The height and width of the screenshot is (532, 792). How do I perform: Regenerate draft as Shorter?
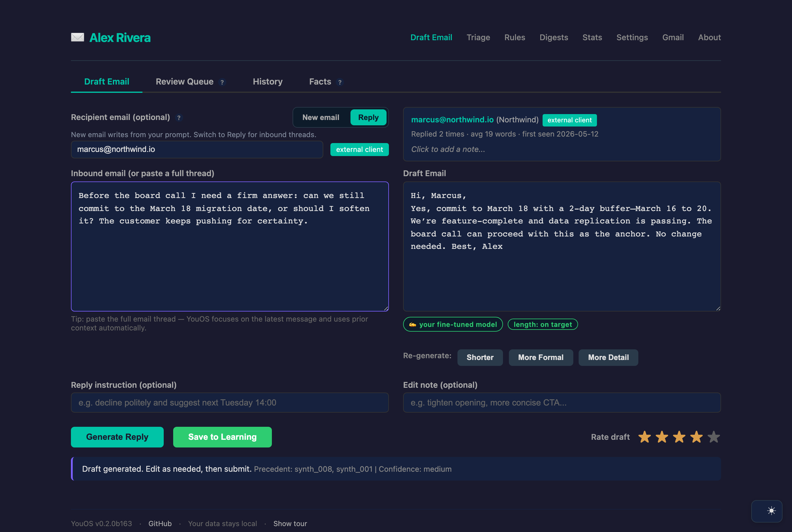[x=480, y=358]
